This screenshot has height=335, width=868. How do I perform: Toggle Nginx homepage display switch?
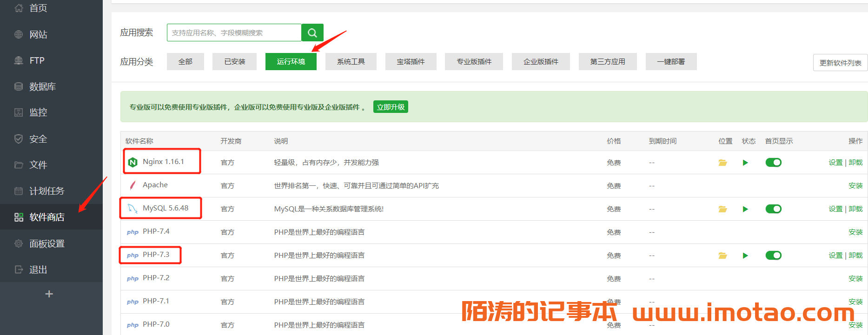(x=774, y=163)
